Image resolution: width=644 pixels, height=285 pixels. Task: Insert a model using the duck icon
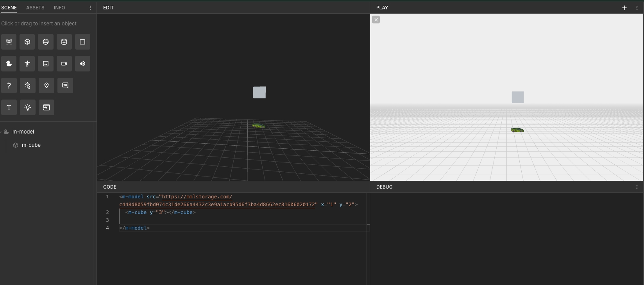pyautogui.click(x=9, y=64)
